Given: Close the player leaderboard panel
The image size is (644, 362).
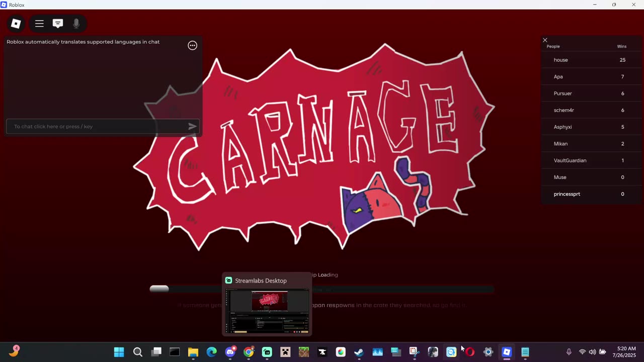Looking at the screenshot, I should coord(545,40).
